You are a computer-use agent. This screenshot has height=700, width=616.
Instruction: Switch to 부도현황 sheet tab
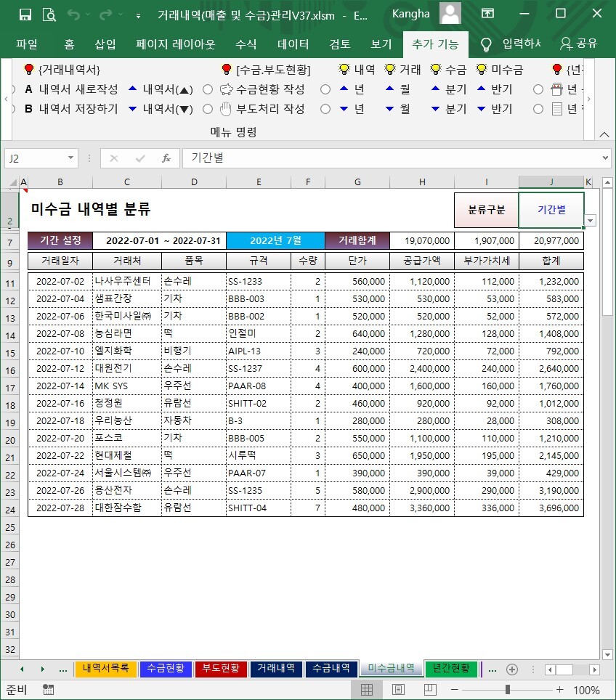point(221,668)
